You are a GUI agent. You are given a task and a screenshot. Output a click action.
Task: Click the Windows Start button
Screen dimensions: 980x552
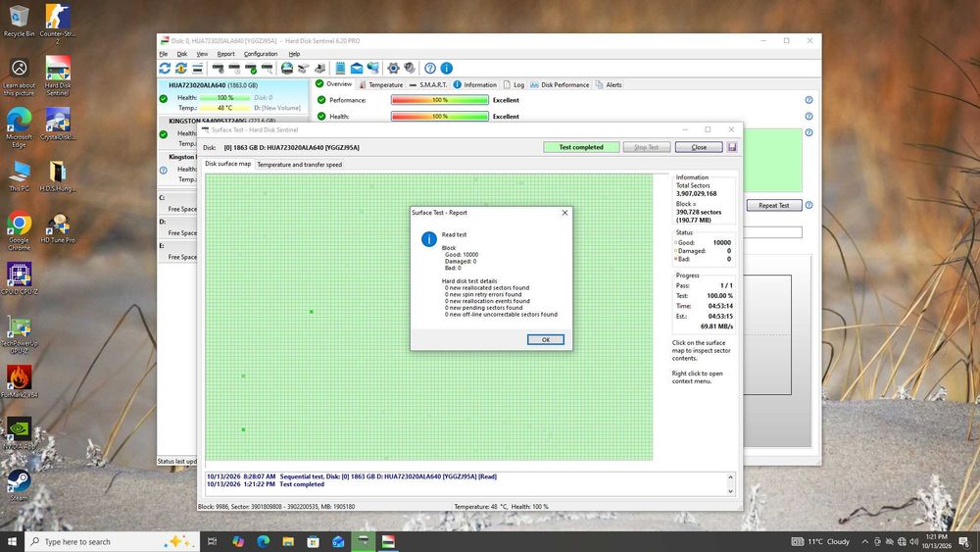pos(12,541)
